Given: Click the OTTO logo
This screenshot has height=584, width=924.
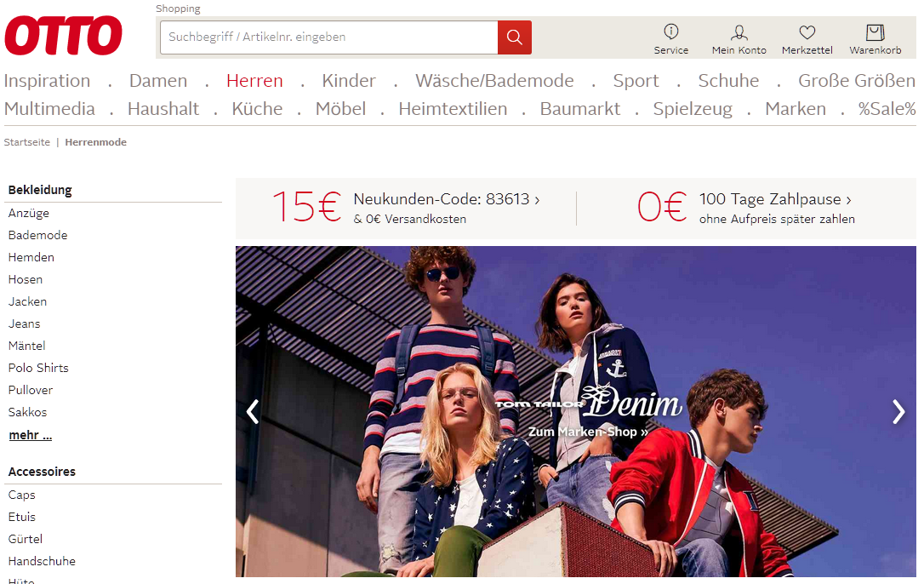Looking at the screenshot, I should pos(63,36).
